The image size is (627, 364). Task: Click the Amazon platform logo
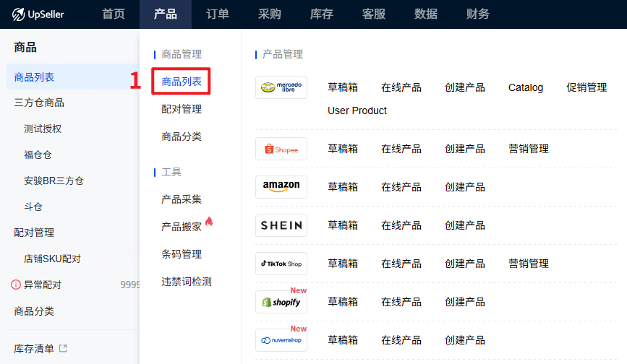(x=281, y=187)
